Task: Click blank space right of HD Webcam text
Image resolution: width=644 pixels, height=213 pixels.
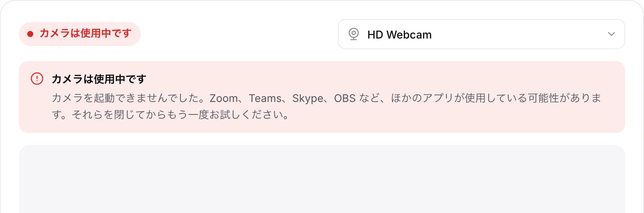Action: tap(518, 34)
